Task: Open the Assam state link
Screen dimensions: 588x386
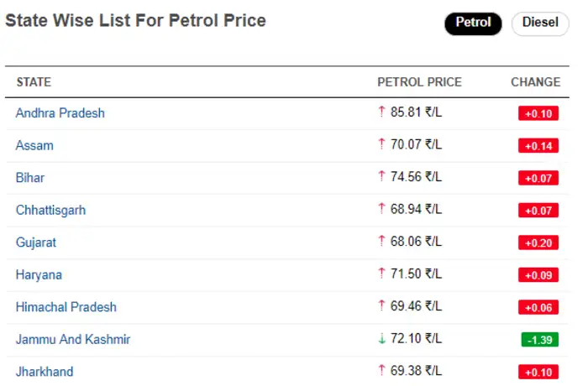Action: click(34, 145)
